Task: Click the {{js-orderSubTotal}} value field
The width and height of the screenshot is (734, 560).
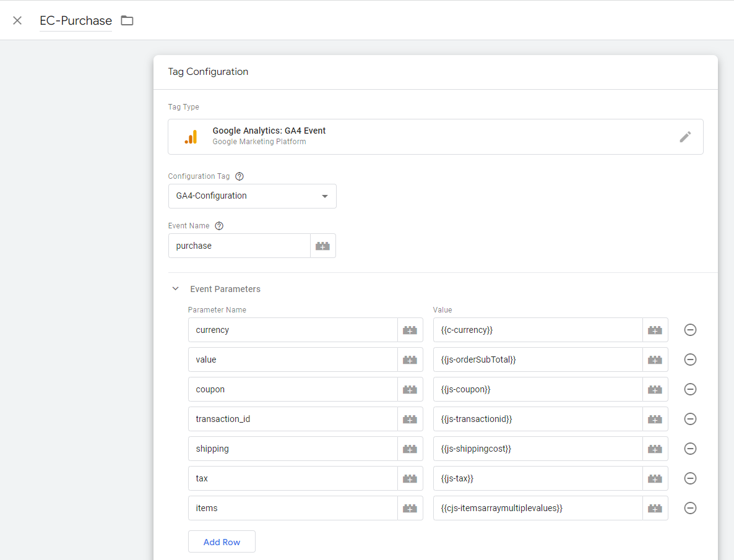Action: tap(537, 360)
